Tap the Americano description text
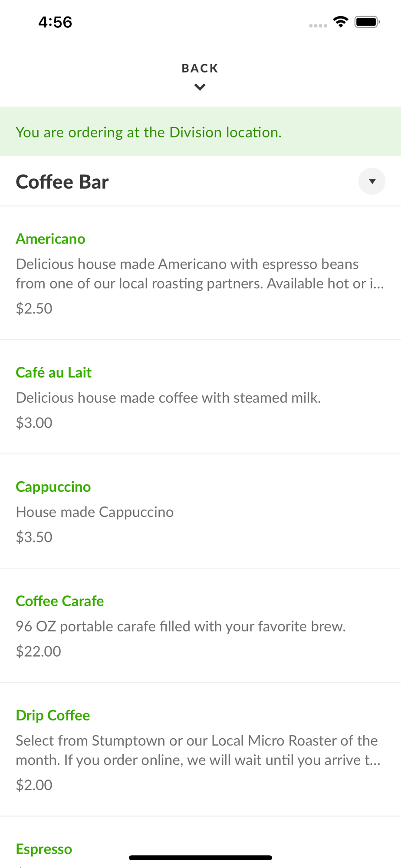This screenshot has height=868, width=401. click(x=200, y=273)
